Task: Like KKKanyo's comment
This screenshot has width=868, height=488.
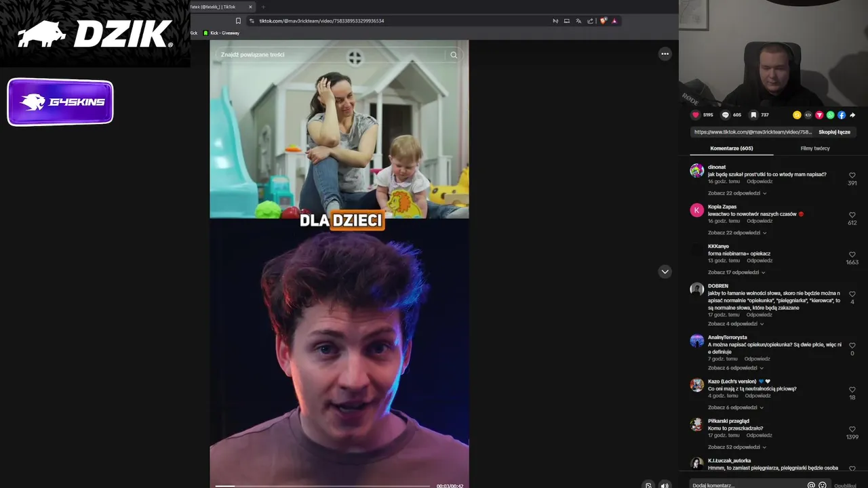Action: click(x=852, y=255)
